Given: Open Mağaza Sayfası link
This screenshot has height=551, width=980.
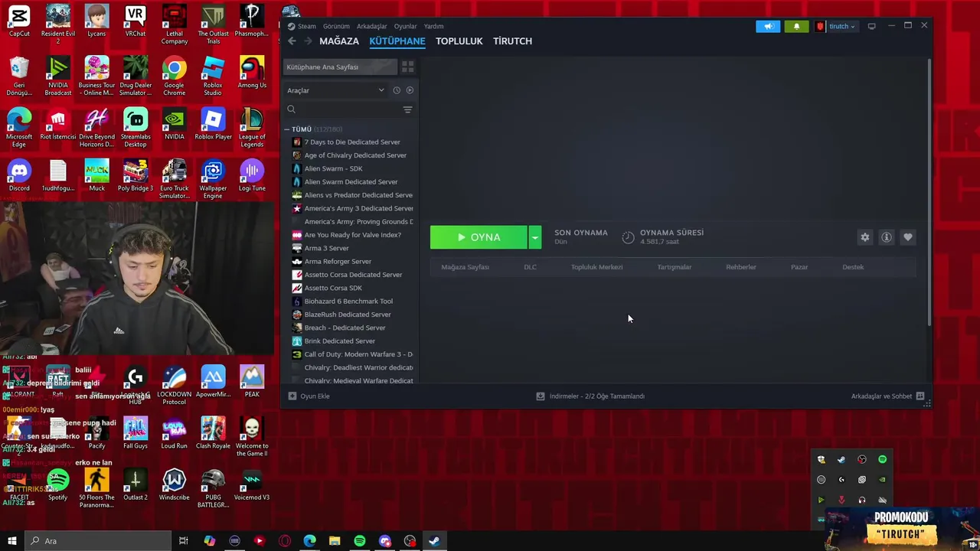Looking at the screenshot, I should 465,267.
